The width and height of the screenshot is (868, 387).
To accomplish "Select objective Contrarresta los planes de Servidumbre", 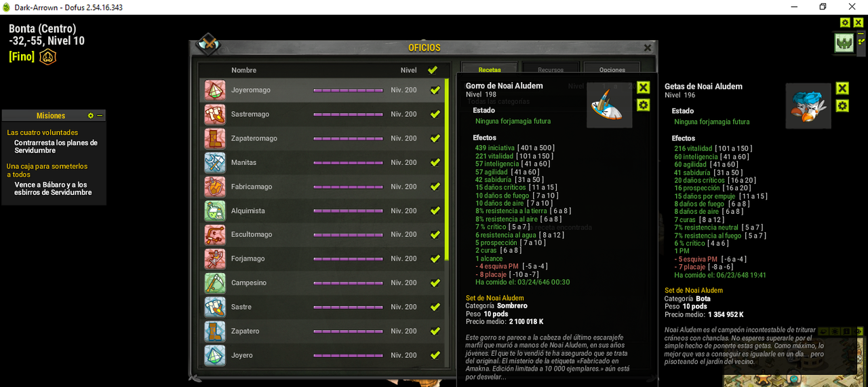I will [x=56, y=147].
